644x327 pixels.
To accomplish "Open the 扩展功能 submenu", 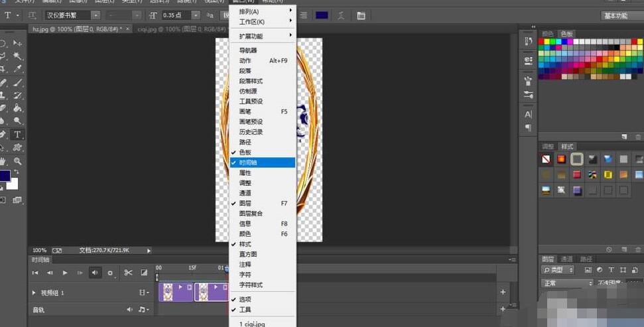I will click(x=263, y=36).
